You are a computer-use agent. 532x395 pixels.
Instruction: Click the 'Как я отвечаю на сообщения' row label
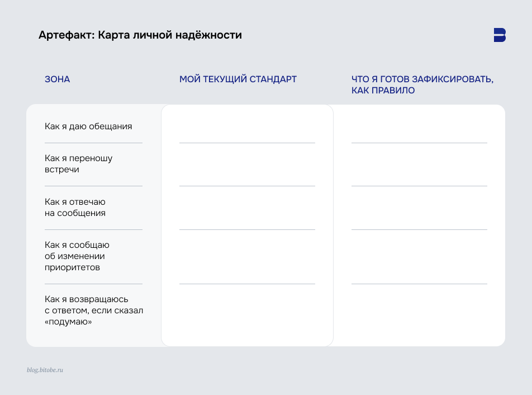(75, 208)
